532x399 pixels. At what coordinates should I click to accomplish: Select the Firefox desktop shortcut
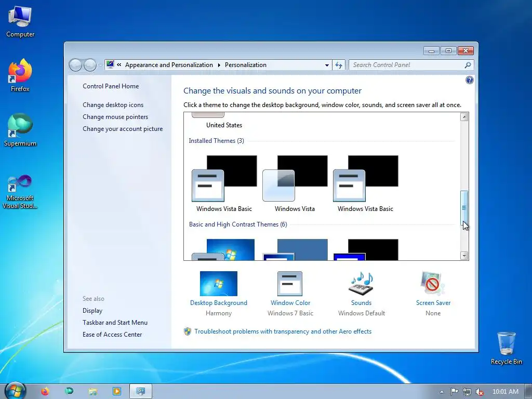point(20,75)
